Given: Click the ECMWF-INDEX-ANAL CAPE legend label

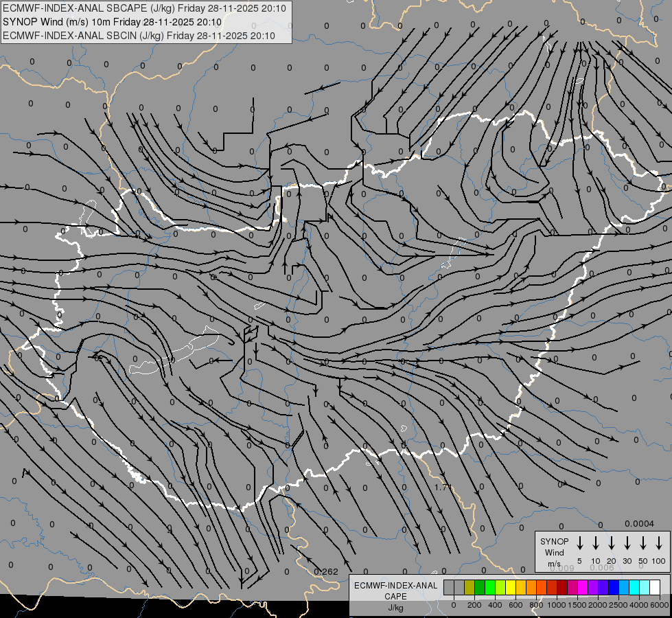Looking at the screenshot, I should pos(395,591).
